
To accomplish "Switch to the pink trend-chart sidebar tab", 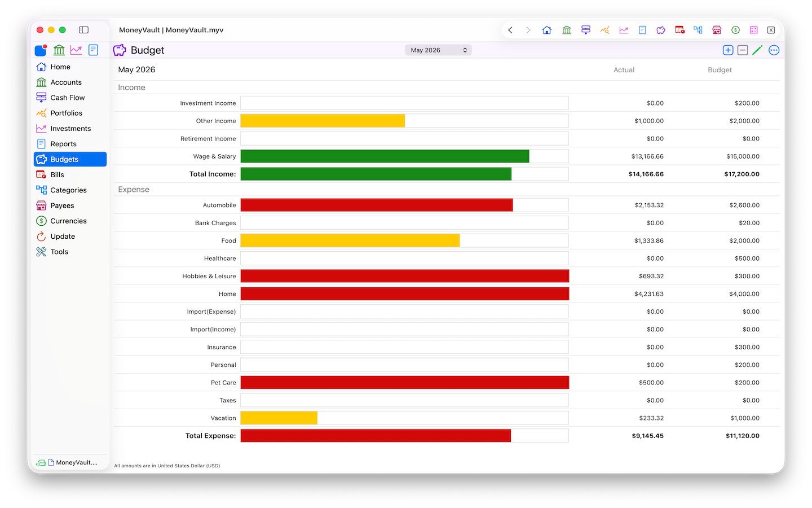I will point(76,50).
